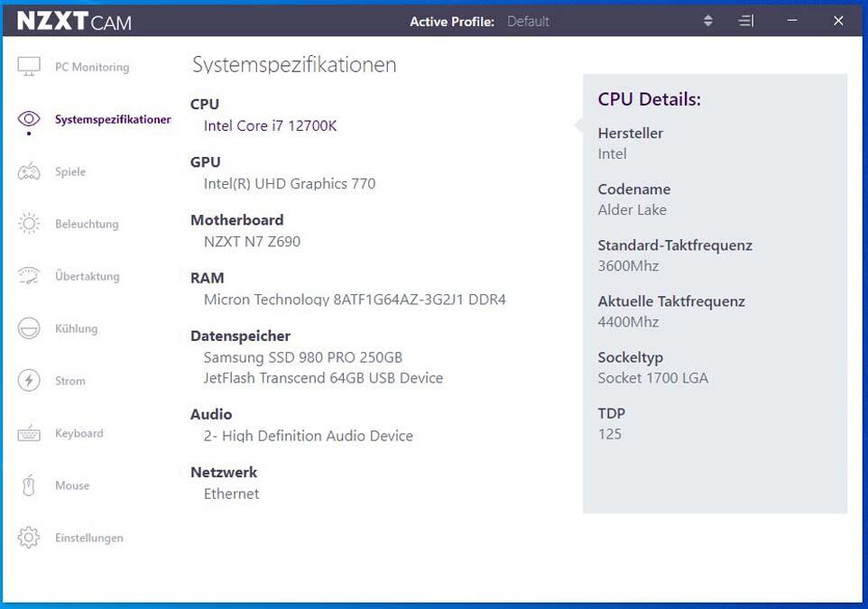Screen dimensions: 868x609
Task: Click the NZXT CAM logo
Action: [74, 22]
